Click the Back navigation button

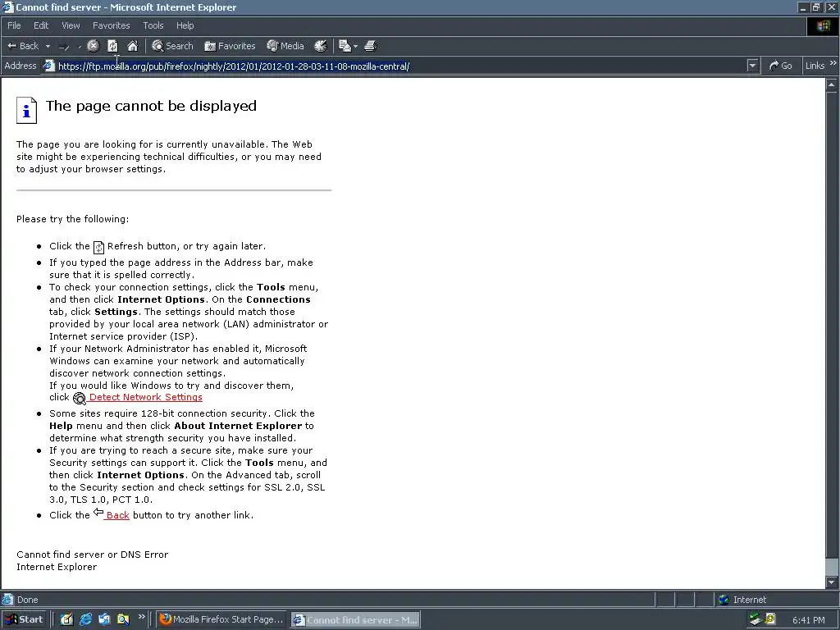coord(22,46)
